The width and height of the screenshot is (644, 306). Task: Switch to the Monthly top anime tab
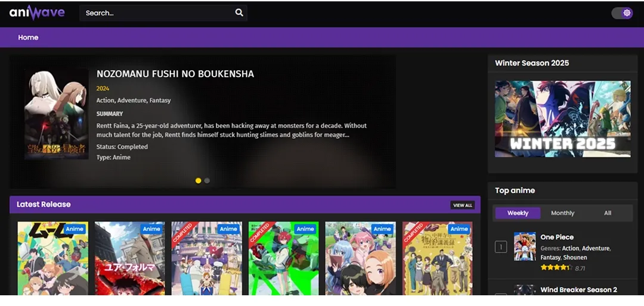(x=562, y=213)
